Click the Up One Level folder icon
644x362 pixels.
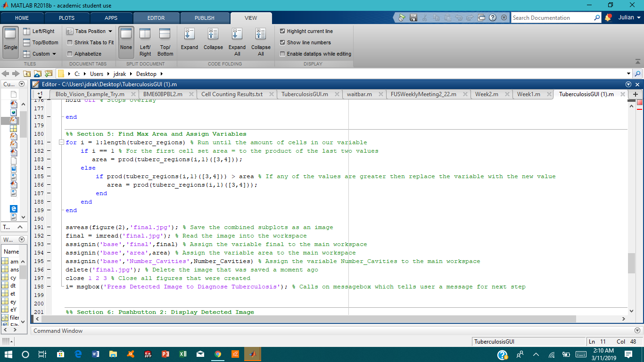(27, 74)
